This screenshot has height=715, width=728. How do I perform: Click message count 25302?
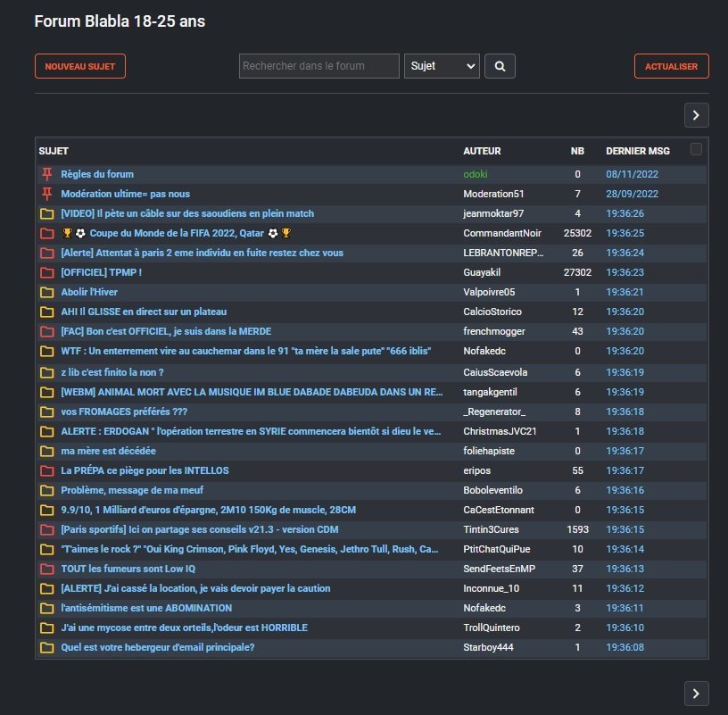(577, 233)
